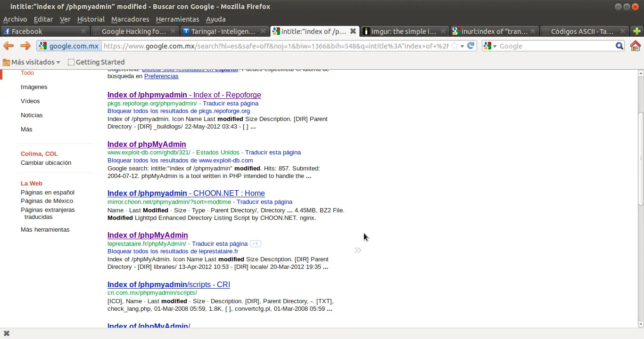The height and width of the screenshot is (339, 644).
Task: Click the Preferencias link
Action: [161, 76]
